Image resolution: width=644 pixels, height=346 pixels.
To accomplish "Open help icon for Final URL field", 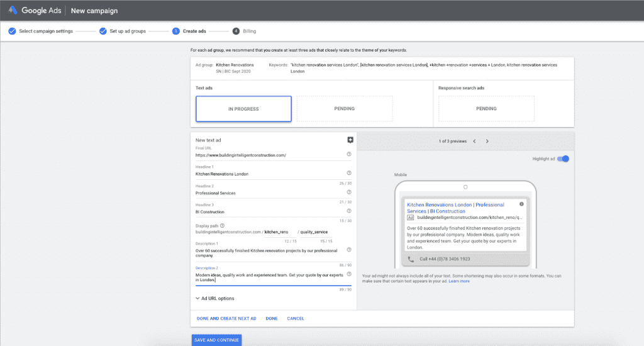I will click(x=349, y=154).
